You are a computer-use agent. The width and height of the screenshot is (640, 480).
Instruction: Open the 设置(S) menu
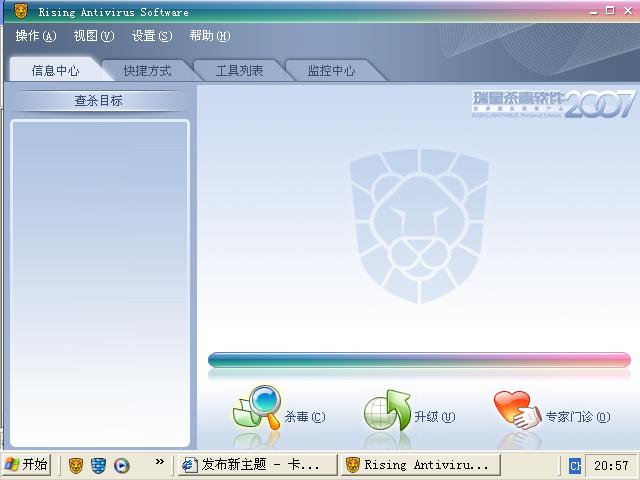pyautogui.click(x=151, y=36)
